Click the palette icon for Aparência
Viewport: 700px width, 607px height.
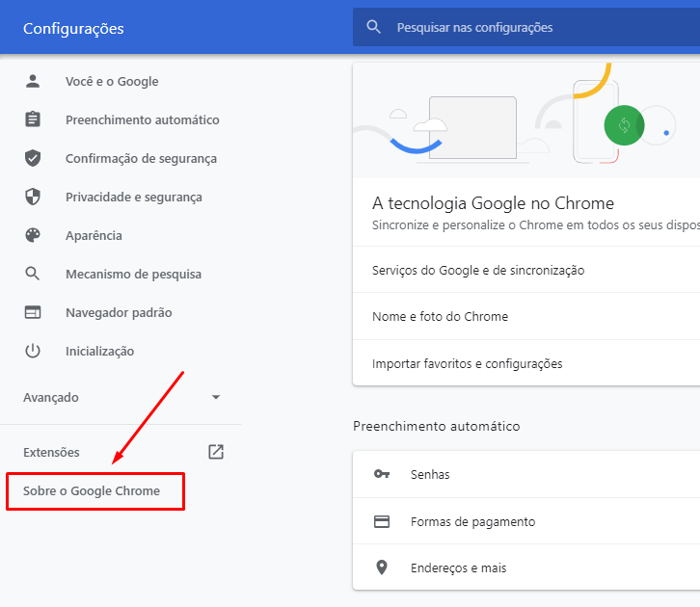(x=33, y=236)
